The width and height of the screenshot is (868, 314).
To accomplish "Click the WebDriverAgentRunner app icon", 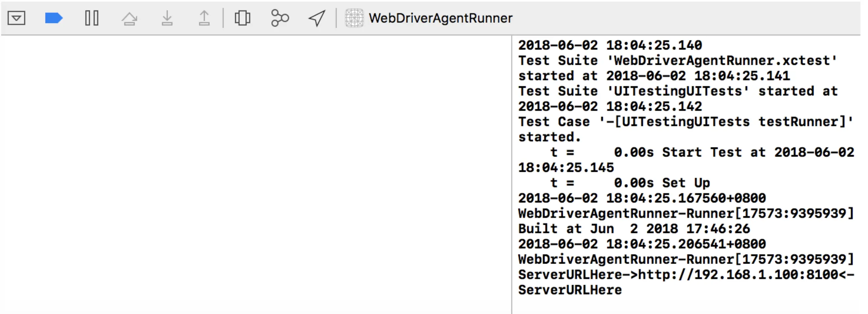I will tap(354, 18).
